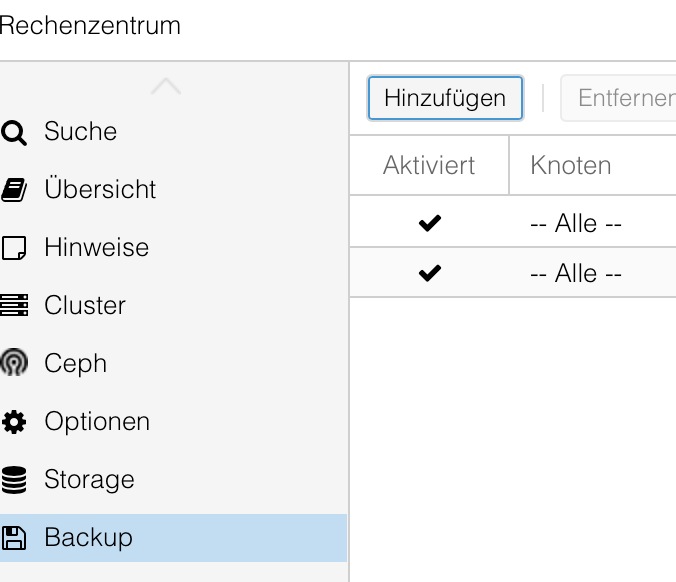Open the Suche menu entry
The height and width of the screenshot is (582, 676).
click(80, 132)
